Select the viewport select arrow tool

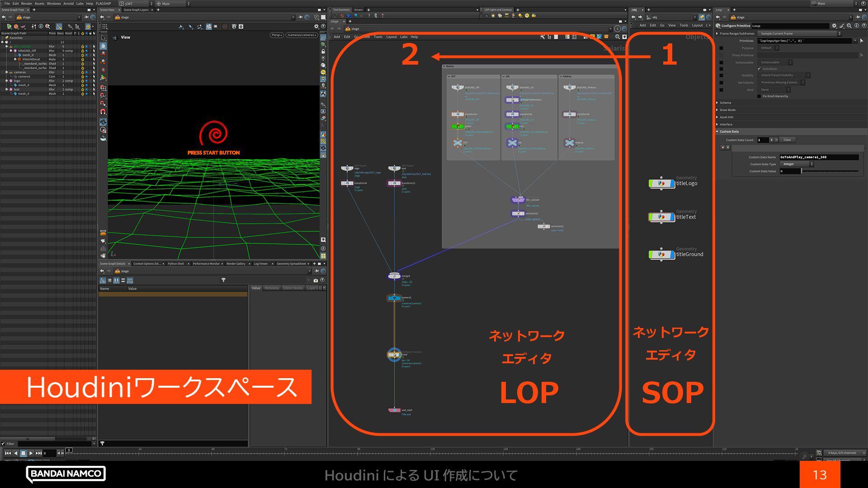coord(103,38)
